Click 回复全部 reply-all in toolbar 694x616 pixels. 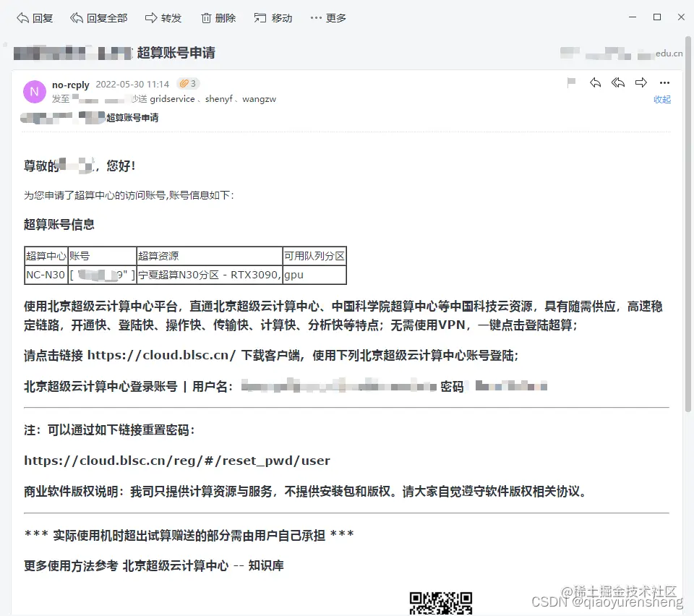[x=99, y=18]
